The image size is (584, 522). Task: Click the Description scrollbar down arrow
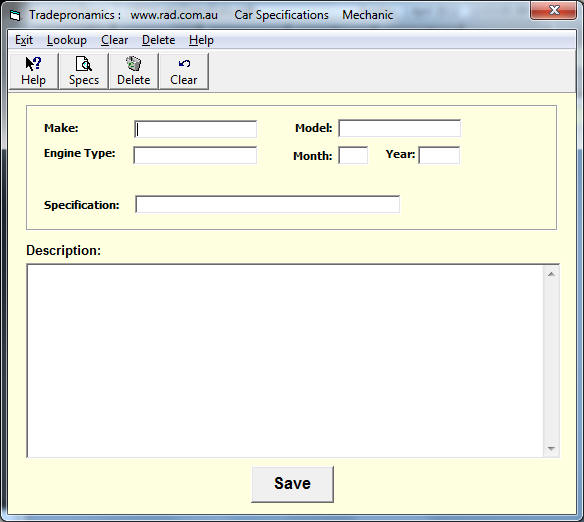[x=551, y=449]
